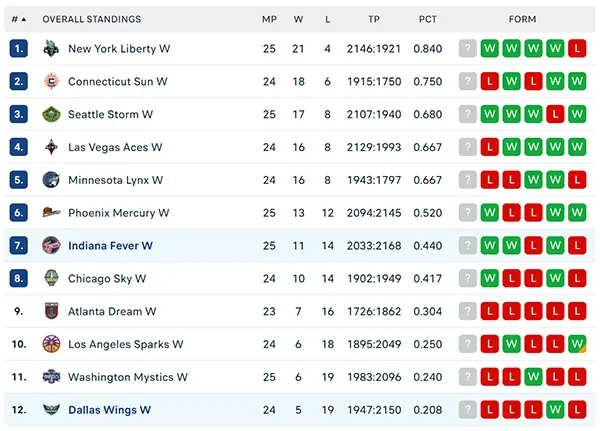Open the Washington Mystics W team link
Image resolution: width=600 pixels, height=431 pixels.
pos(128,377)
